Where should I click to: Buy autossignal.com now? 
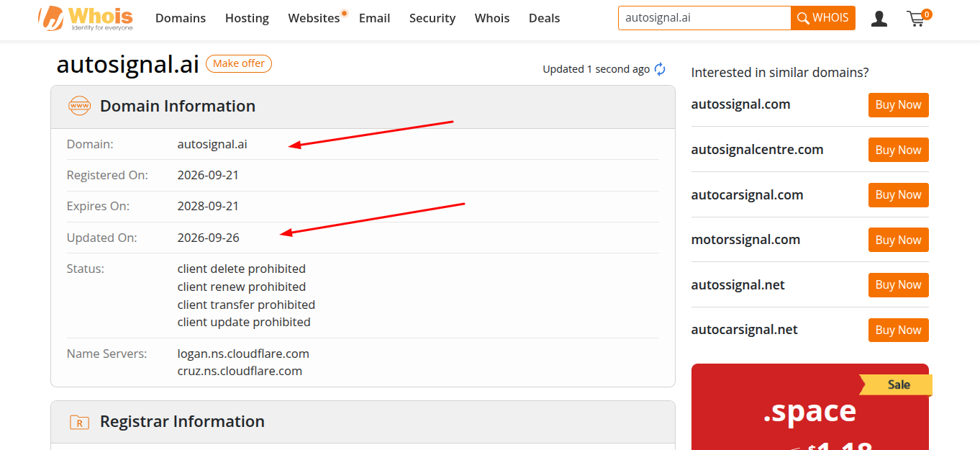click(899, 105)
